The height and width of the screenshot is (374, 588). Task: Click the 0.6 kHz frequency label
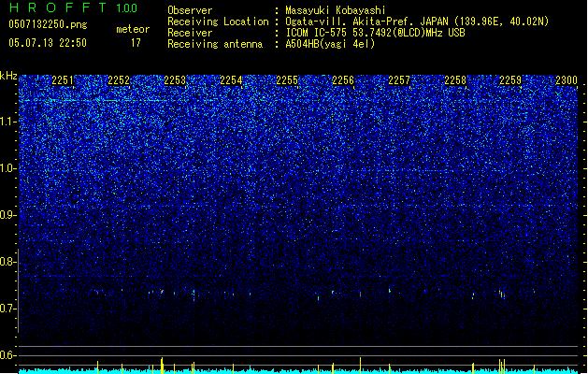point(8,355)
